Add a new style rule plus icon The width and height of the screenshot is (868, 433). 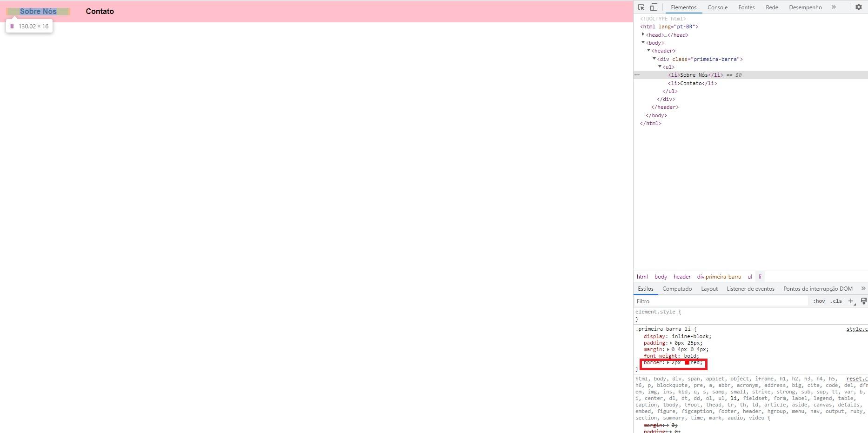(x=851, y=301)
